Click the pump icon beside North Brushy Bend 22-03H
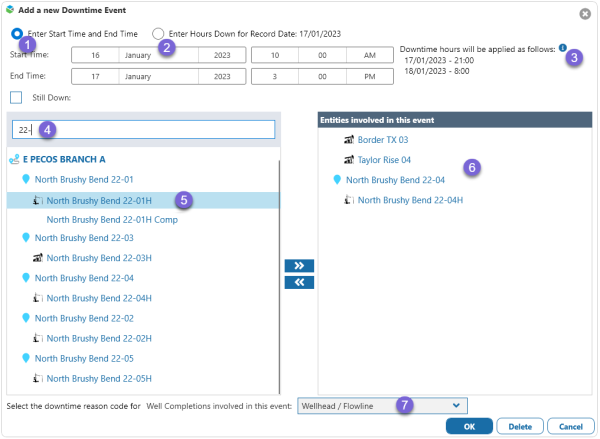The width and height of the screenshot is (600, 439). click(x=37, y=258)
